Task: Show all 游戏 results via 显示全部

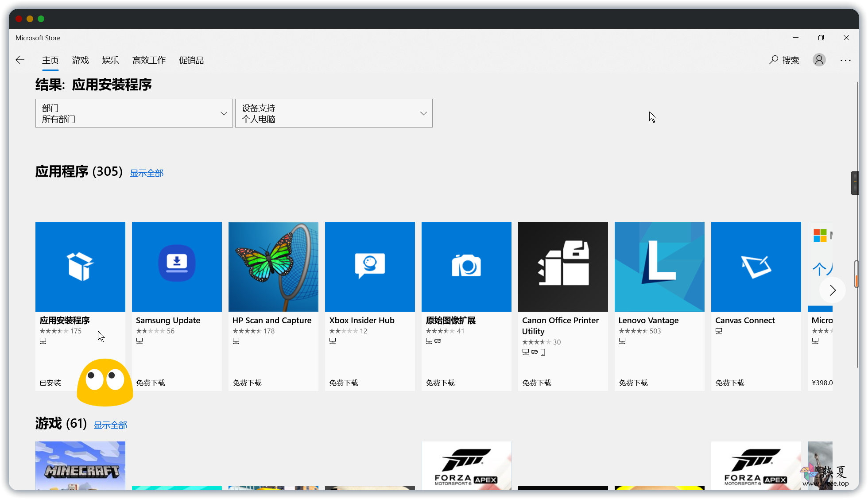Action: click(110, 425)
